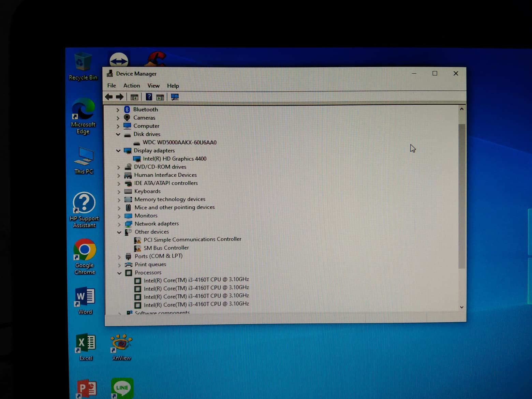The width and height of the screenshot is (532, 399).
Task: Click the Back arrow in Device Manager toolbar
Action: [109, 97]
